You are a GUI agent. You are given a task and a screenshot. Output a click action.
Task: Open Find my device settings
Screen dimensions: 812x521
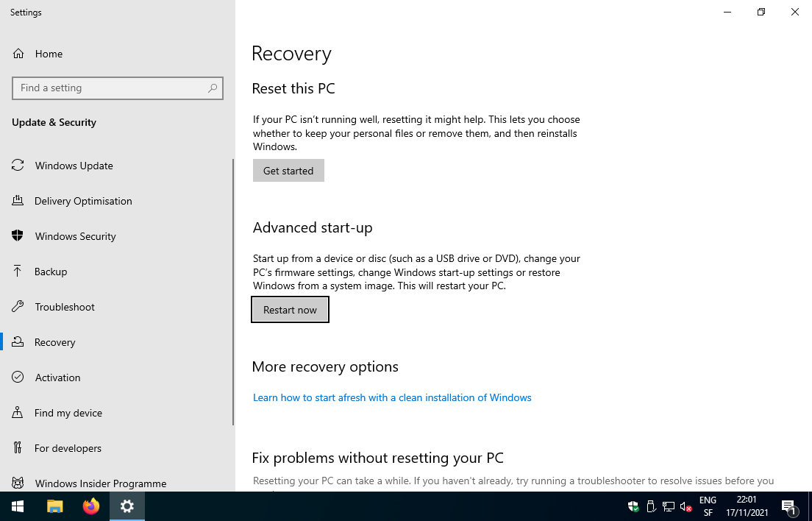pyautogui.click(x=69, y=413)
